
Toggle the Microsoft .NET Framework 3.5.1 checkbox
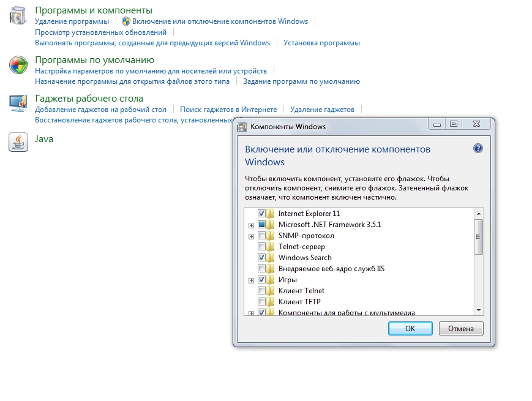(261, 225)
